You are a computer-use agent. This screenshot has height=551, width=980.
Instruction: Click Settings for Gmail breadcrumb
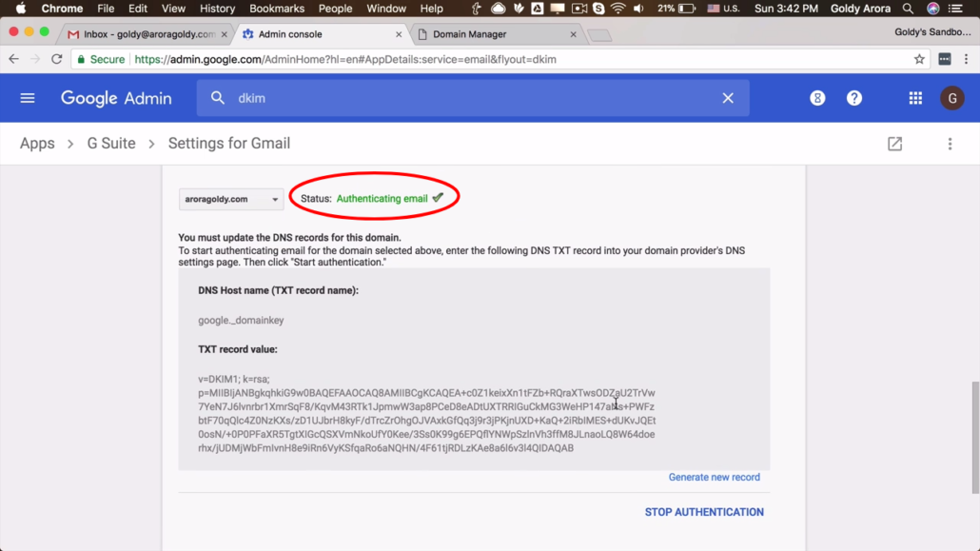tap(229, 144)
